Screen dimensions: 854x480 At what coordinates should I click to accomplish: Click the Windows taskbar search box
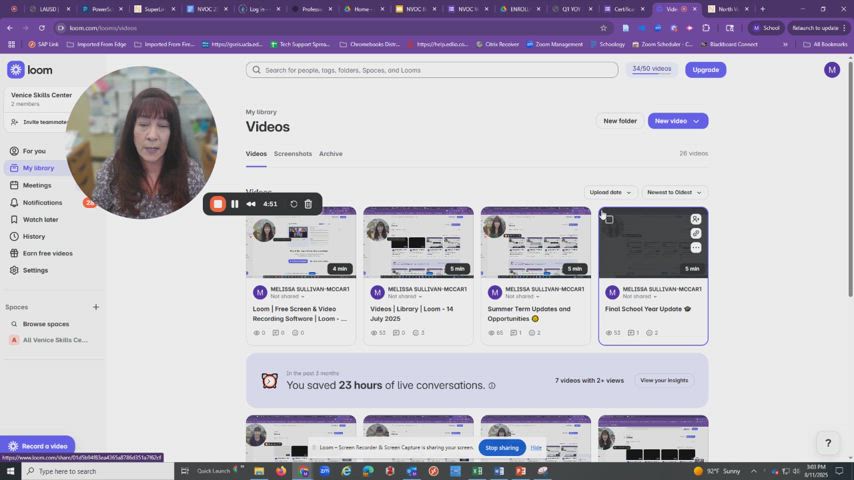(98, 471)
